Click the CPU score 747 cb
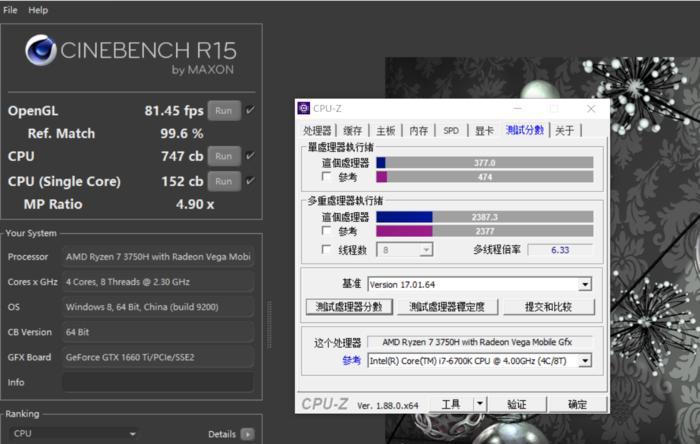Image resolution: width=700 pixels, height=444 pixels. [x=182, y=156]
